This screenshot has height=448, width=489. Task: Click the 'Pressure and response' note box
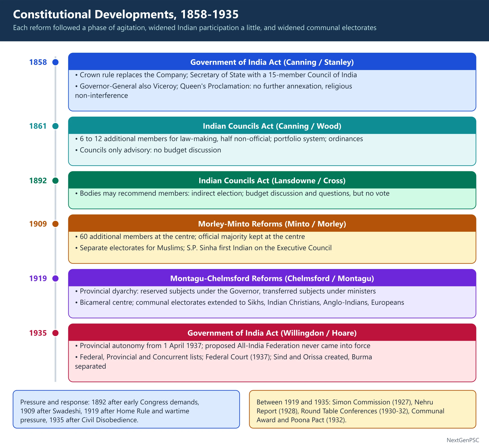pyautogui.click(x=126, y=409)
